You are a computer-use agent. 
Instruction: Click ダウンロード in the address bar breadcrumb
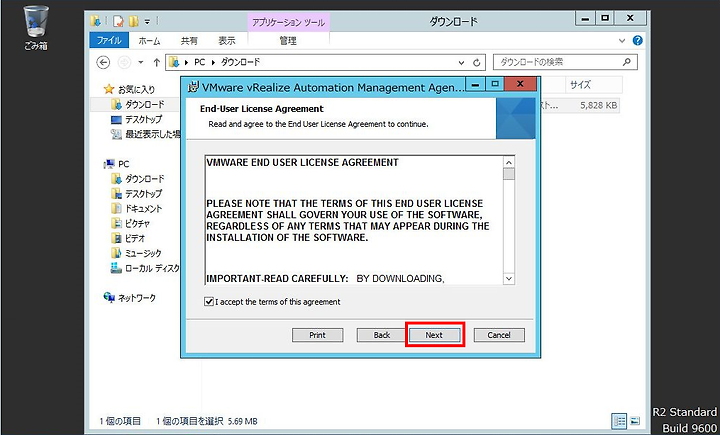[241, 62]
